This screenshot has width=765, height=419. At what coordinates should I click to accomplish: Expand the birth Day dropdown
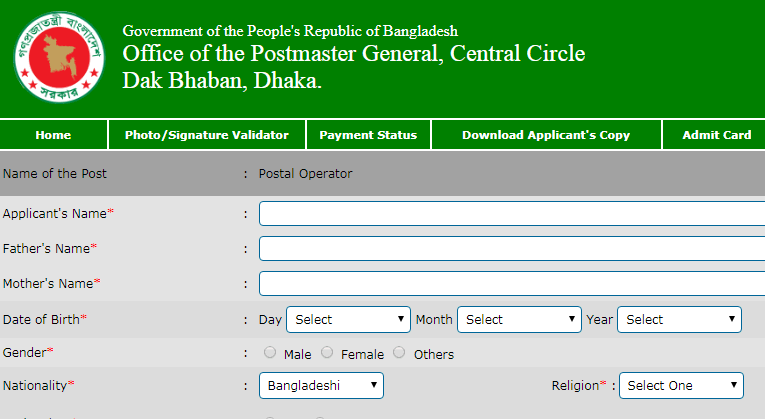[348, 319]
